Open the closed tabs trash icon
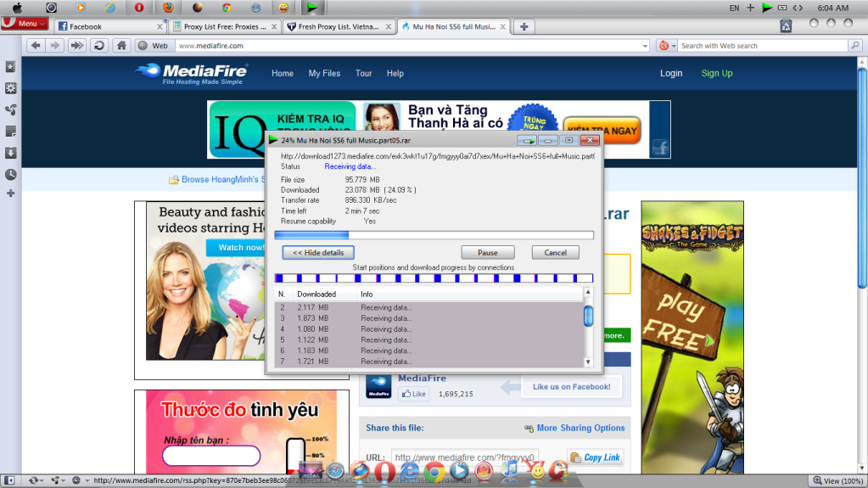The height and width of the screenshot is (488, 868). point(786,25)
